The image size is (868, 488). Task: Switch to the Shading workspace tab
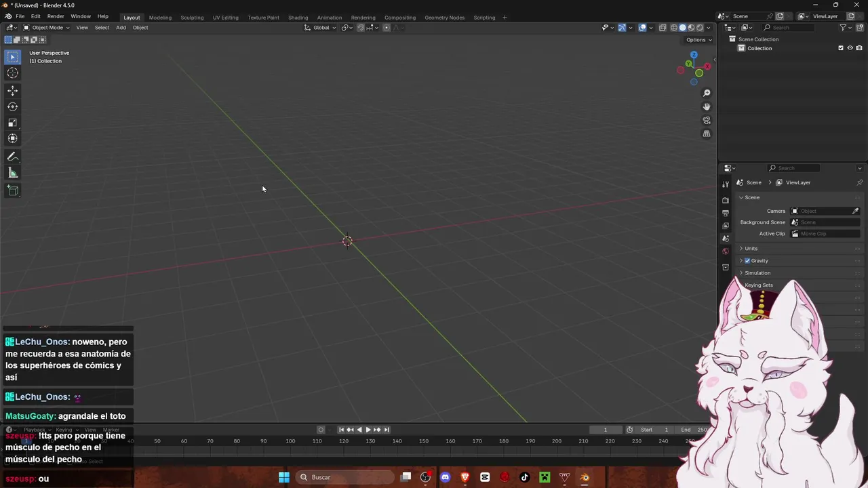[298, 17]
